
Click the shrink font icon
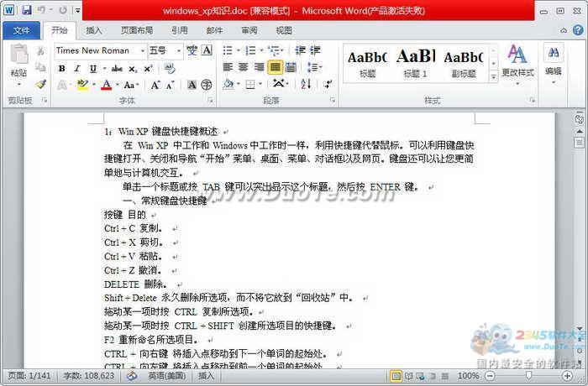tap(170, 85)
